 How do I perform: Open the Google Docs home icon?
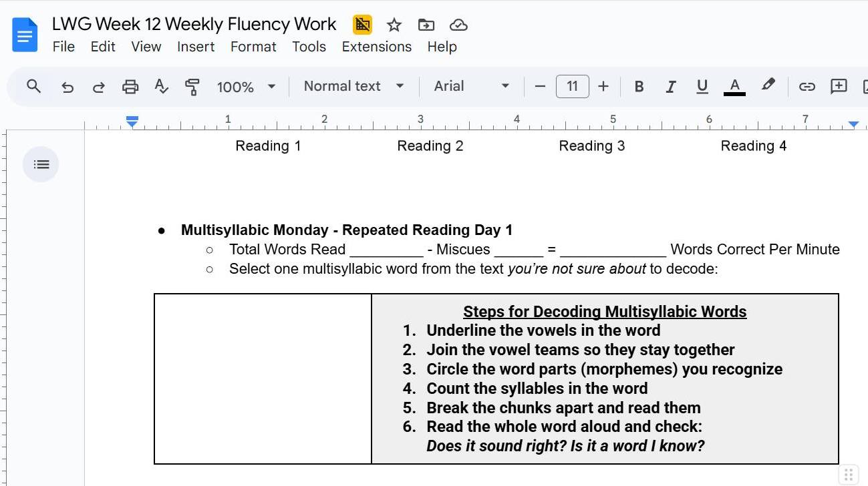click(25, 35)
